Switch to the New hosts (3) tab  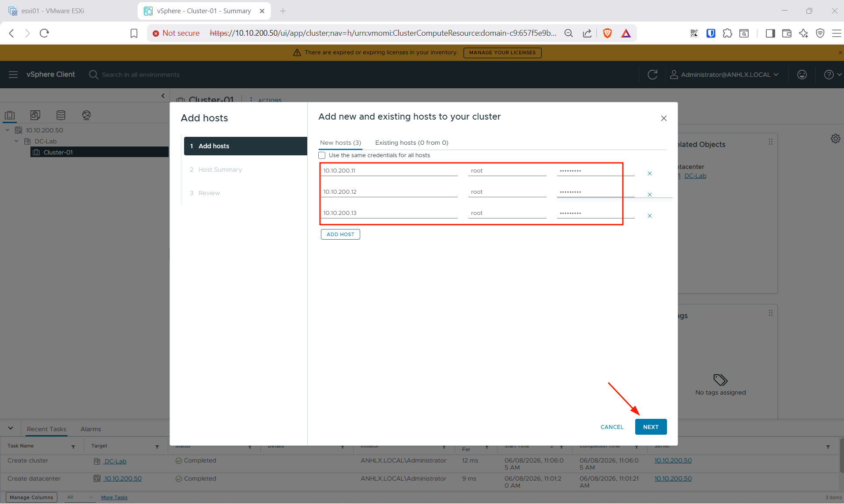point(340,143)
